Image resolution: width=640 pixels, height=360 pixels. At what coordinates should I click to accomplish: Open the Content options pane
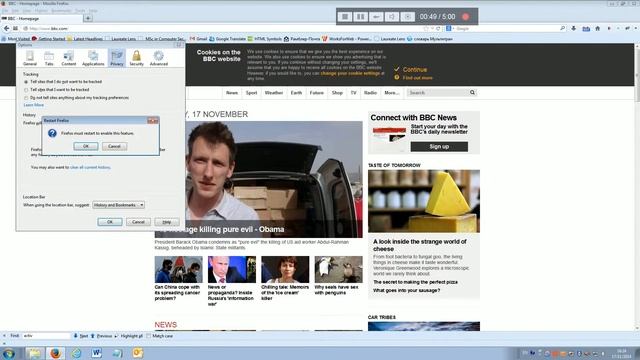(x=69, y=58)
